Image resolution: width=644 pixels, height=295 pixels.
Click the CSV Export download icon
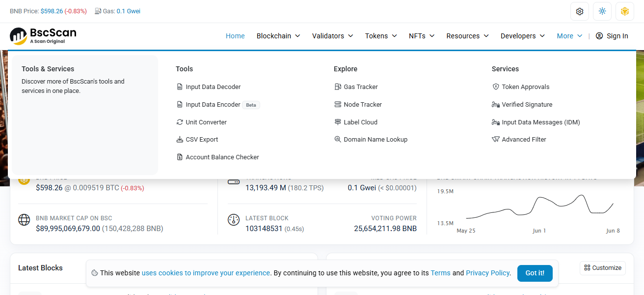[180, 140]
